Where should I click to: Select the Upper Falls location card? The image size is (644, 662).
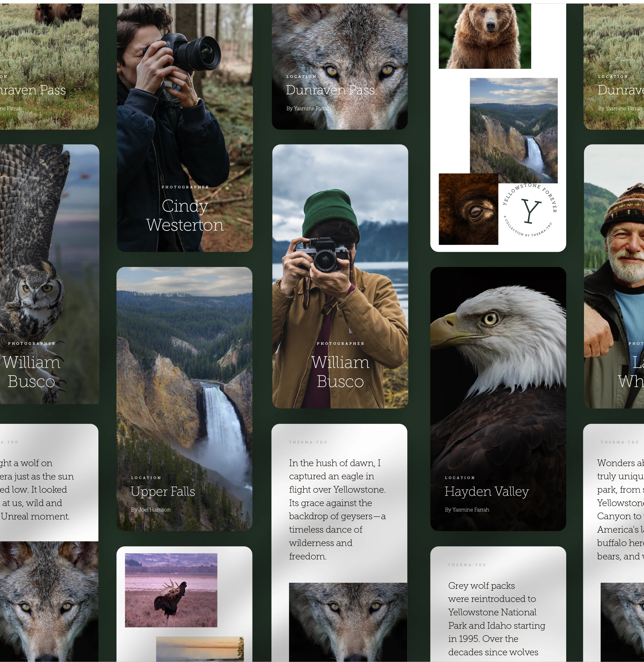tap(184, 399)
